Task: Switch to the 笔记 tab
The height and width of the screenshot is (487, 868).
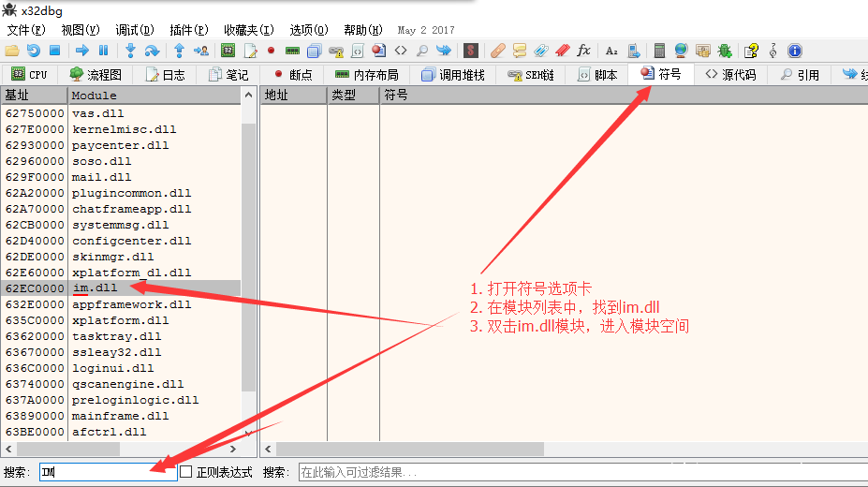Action: click(x=228, y=75)
